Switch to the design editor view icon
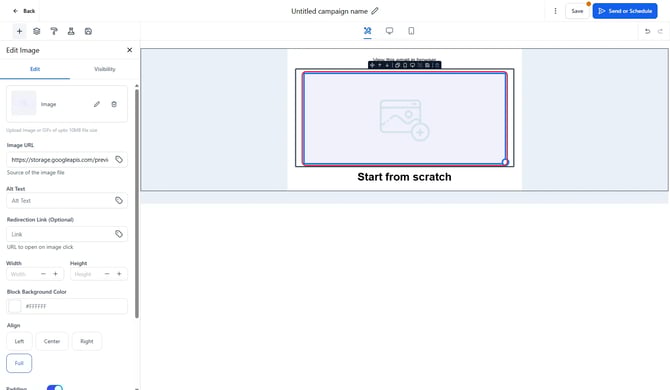Screen dimensions: 670x390 (x=367, y=31)
